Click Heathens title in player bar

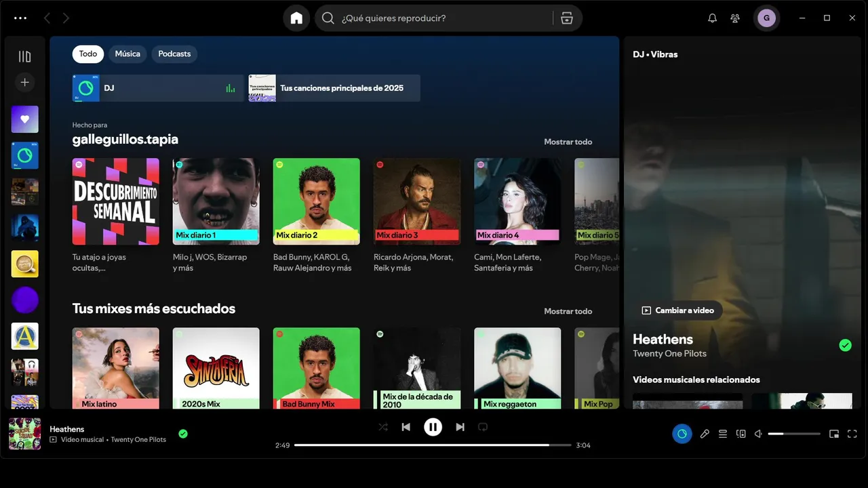67,429
